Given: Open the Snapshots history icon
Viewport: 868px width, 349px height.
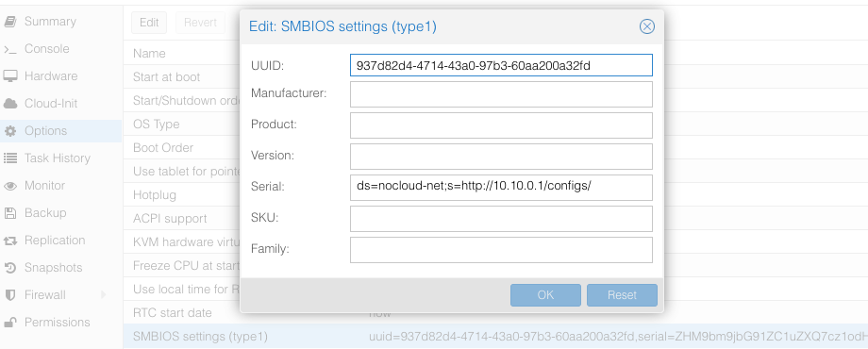Looking at the screenshot, I should click(10, 268).
